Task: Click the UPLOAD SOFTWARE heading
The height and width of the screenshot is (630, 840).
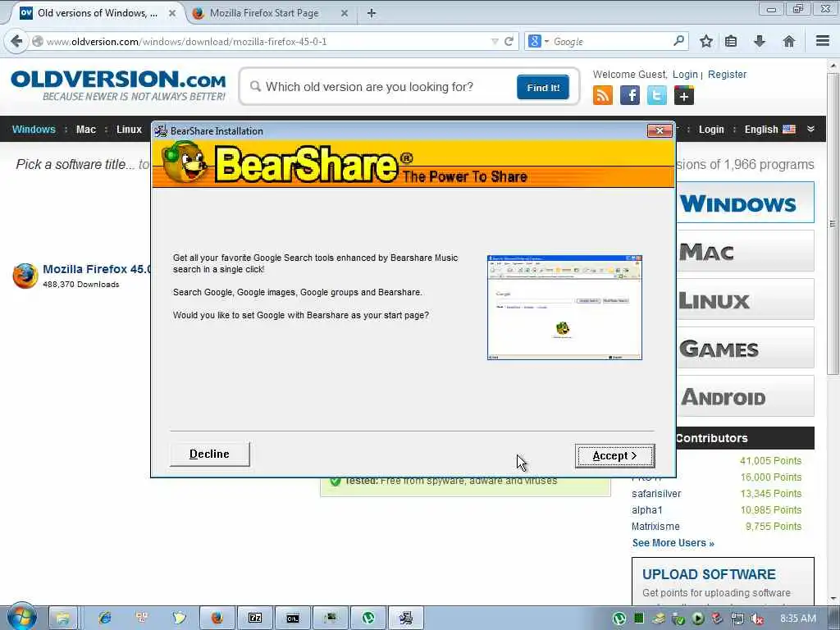Action: tap(709, 573)
